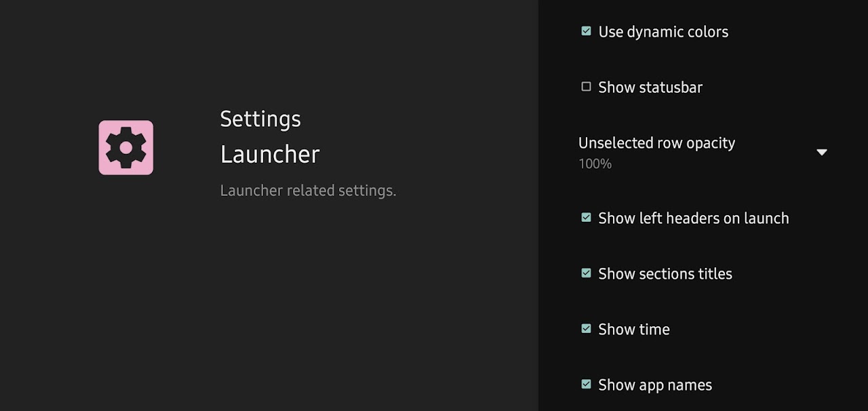Select the Show sections titles text label
The image size is (868, 411).
(665, 274)
